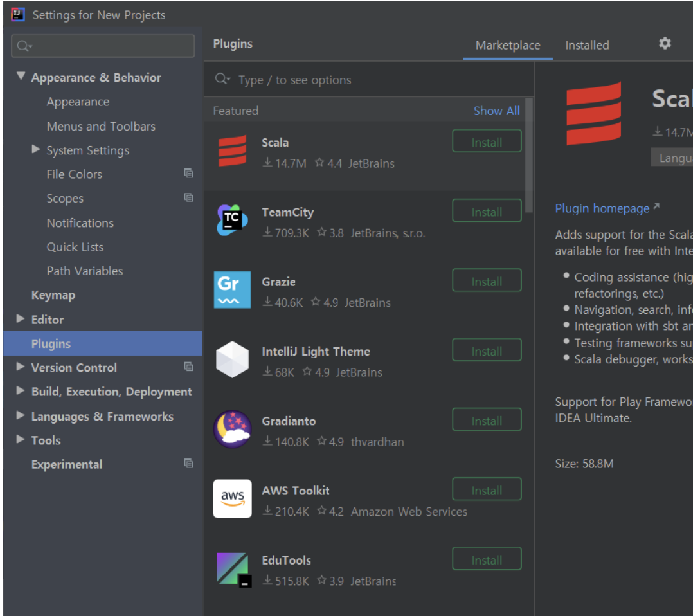Install the AWS Toolkit plugin
The height and width of the screenshot is (616, 693).
pos(487,489)
